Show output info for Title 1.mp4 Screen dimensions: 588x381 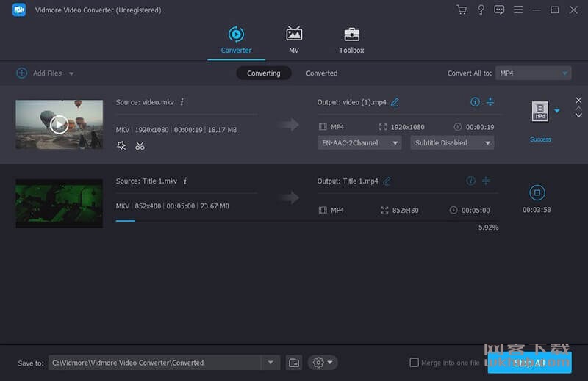tap(470, 181)
